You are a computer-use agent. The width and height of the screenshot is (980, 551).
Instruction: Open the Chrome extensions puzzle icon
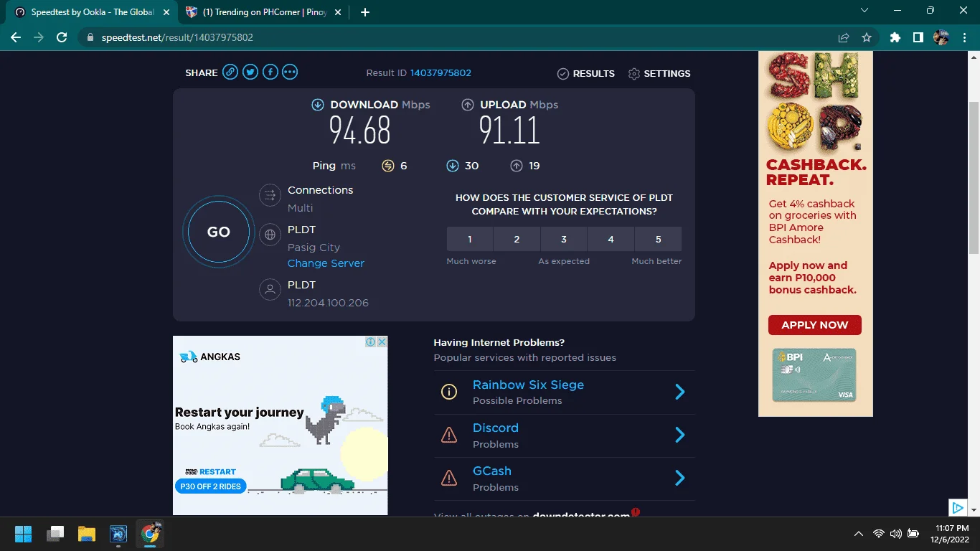coord(895,37)
